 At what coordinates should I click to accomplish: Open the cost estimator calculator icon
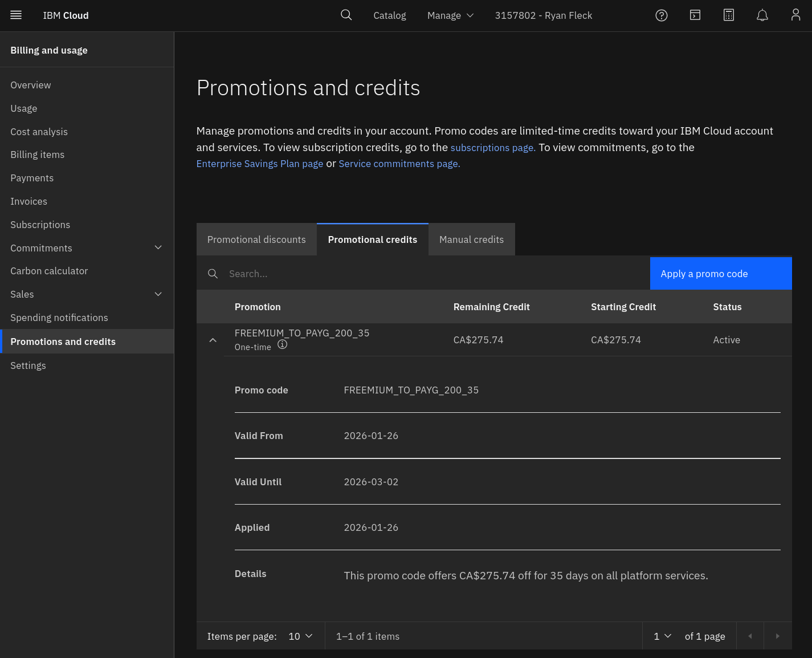pyautogui.click(x=728, y=15)
